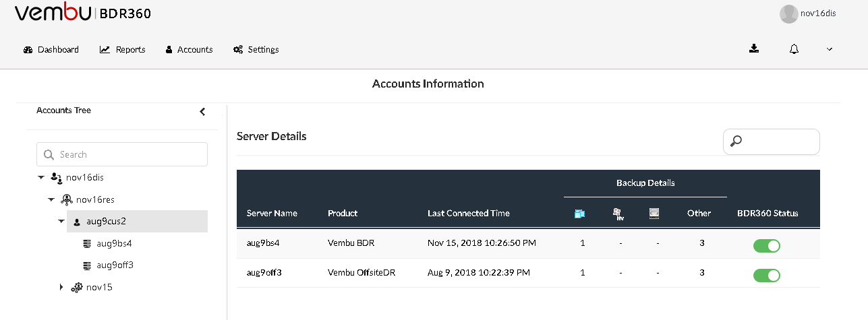Select aug9off3 server in the tree
The height and width of the screenshot is (320, 868).
115,265
